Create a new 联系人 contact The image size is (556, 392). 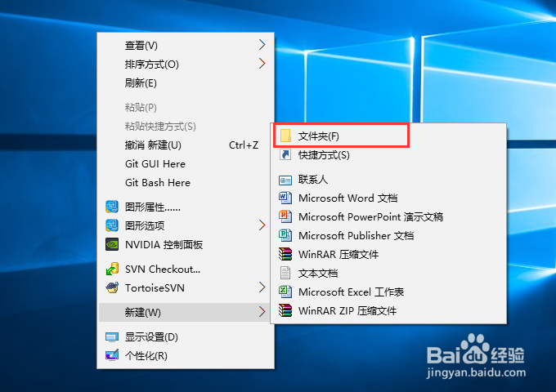click(388, 180)
